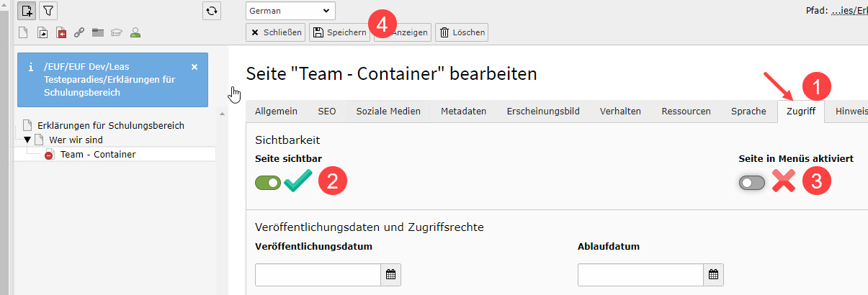Collapse the Wer wir sind tree node
This screenshot has width=868, height=295.
(x=27, y=140)
